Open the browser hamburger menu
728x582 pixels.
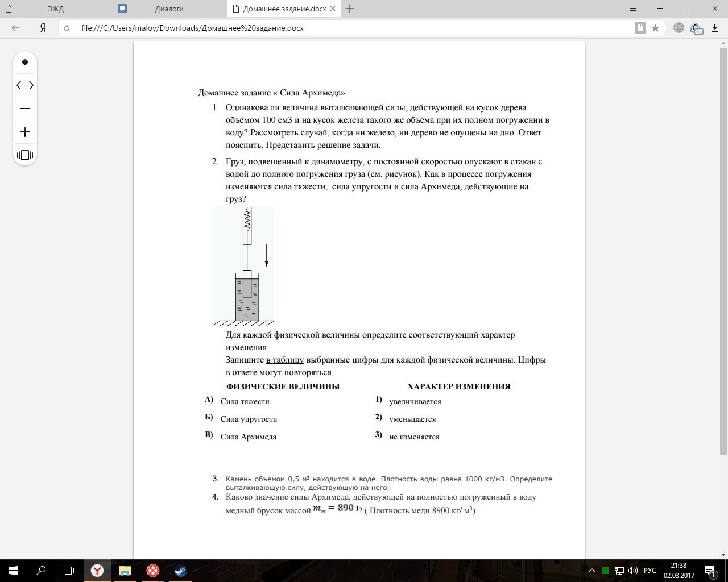click(x=633, y=9)
